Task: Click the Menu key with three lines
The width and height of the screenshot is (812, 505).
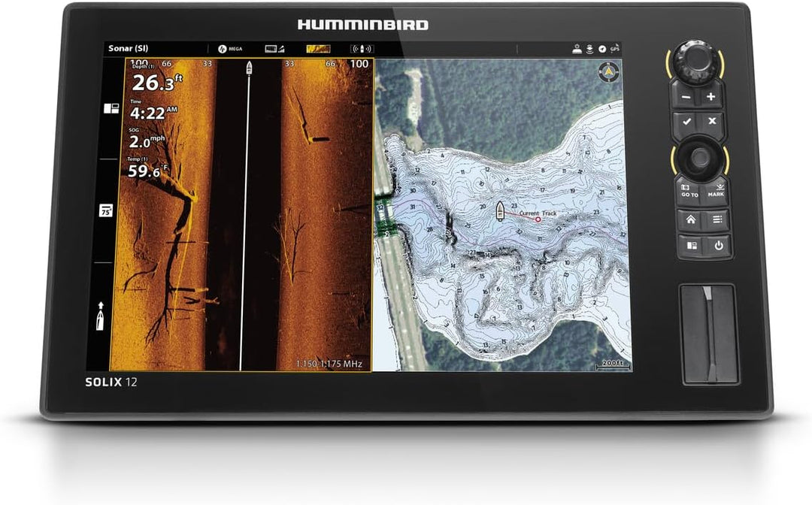Action: point(717,220)
